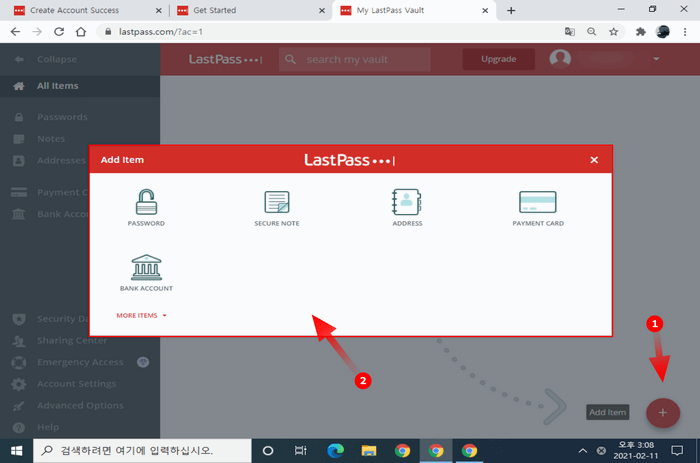Image resolution: width=700 pixels, height=463 pixels.
Task: Switch to Get Started tab
Action: point(214,10)
